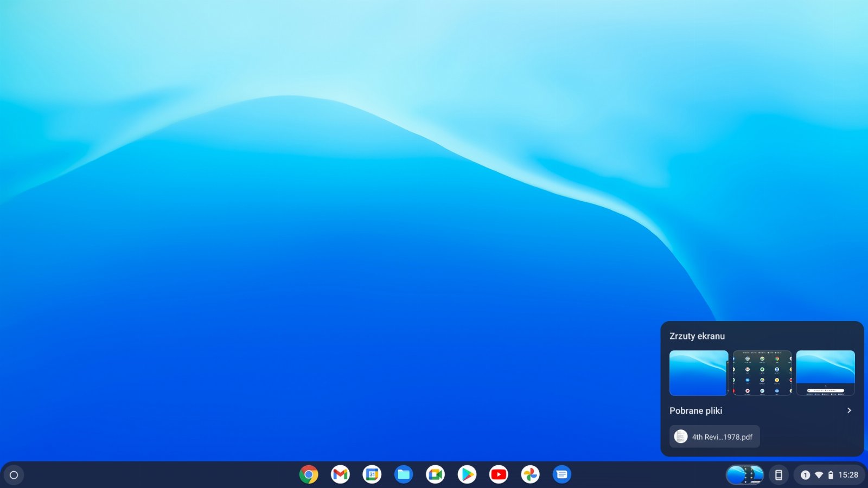Click the Wi-Fi status icon
Screen dimensions: 868x488
pos(819,475)
